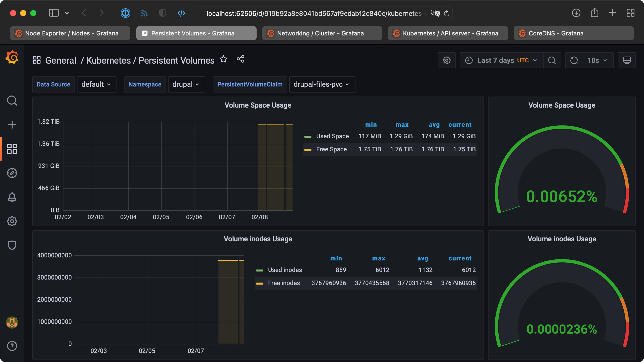Open the Explore compass icon
Image resolution: width=644 pixels, height=362 pixels.
click(x=12, y=173)
